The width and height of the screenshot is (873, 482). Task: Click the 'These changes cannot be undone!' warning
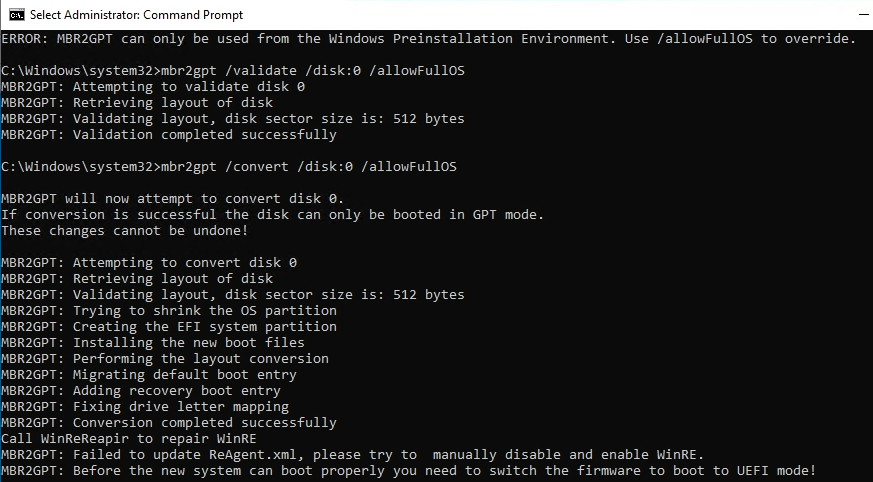coord(125,231)
